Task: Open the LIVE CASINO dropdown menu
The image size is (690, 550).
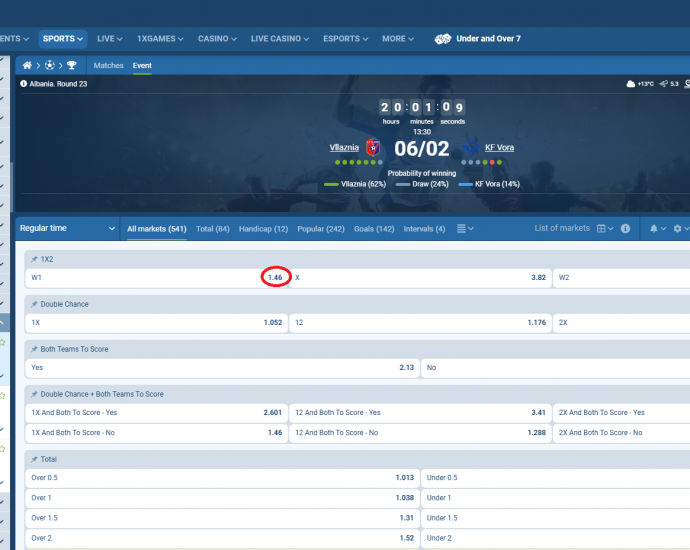Action: coord(280,39)
